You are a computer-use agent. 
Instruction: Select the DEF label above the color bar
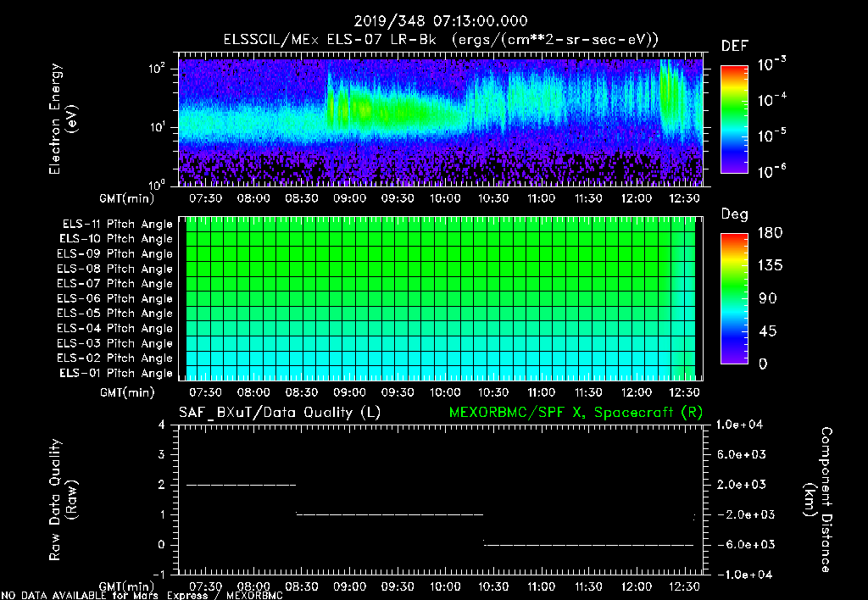(x=735, y=47)
